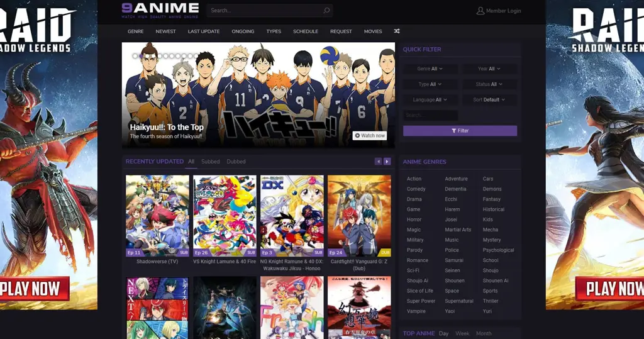Go to next Recently Updated page arrow
644x339 pixels.
coord(387,162)
